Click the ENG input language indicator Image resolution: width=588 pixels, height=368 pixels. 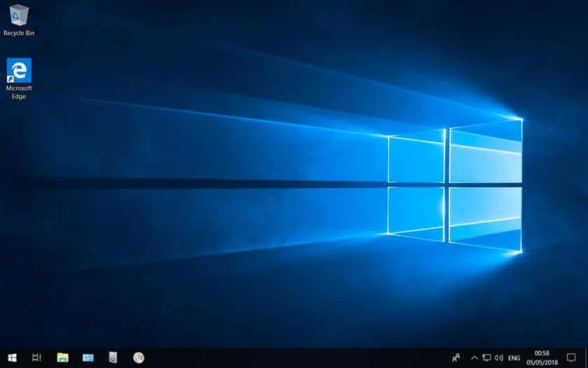tap(514, 358)
